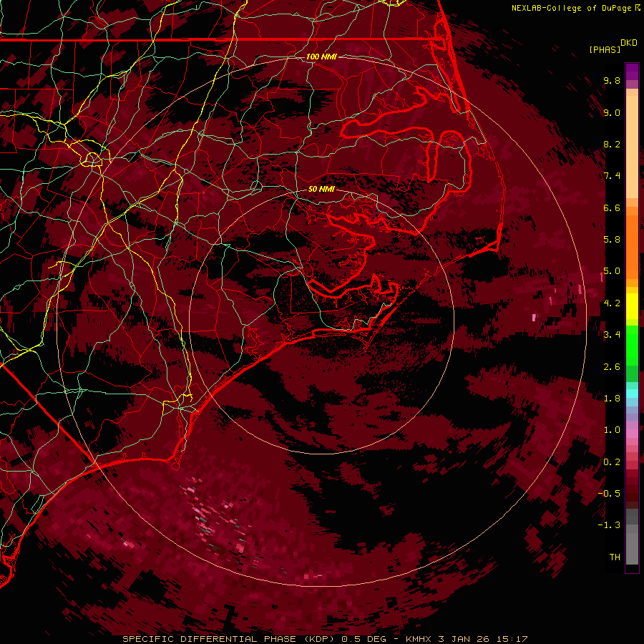Click the 4.2 legend value

coord(612,303)
